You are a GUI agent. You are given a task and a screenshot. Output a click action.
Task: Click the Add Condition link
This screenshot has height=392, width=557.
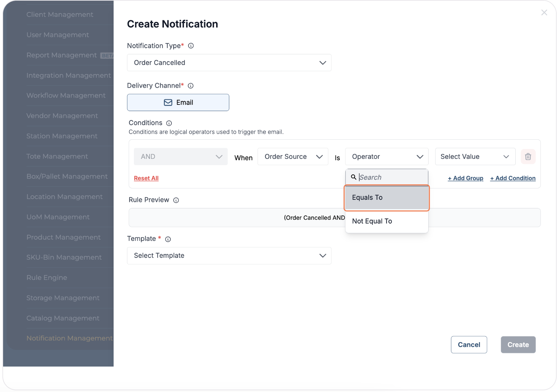click(513, 178)
